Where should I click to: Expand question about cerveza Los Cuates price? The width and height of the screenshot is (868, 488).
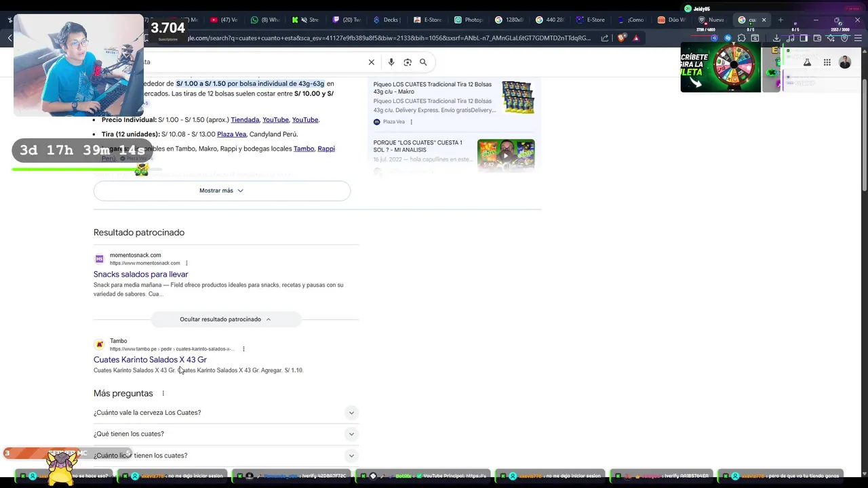[226, 413]
